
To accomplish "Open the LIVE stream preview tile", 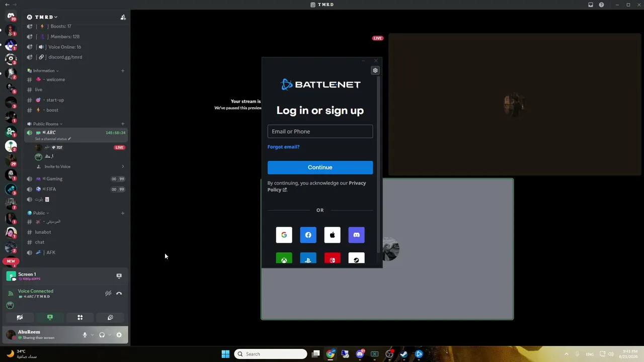I will coord(515,105).
